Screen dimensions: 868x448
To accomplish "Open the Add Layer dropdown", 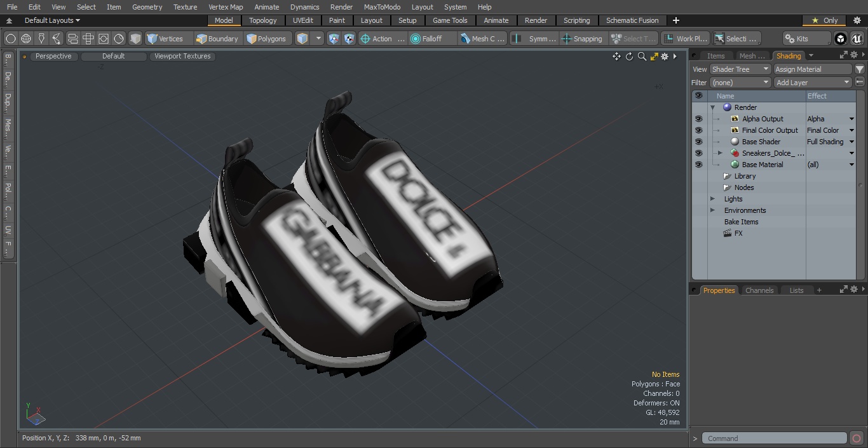I will (813, 83).
